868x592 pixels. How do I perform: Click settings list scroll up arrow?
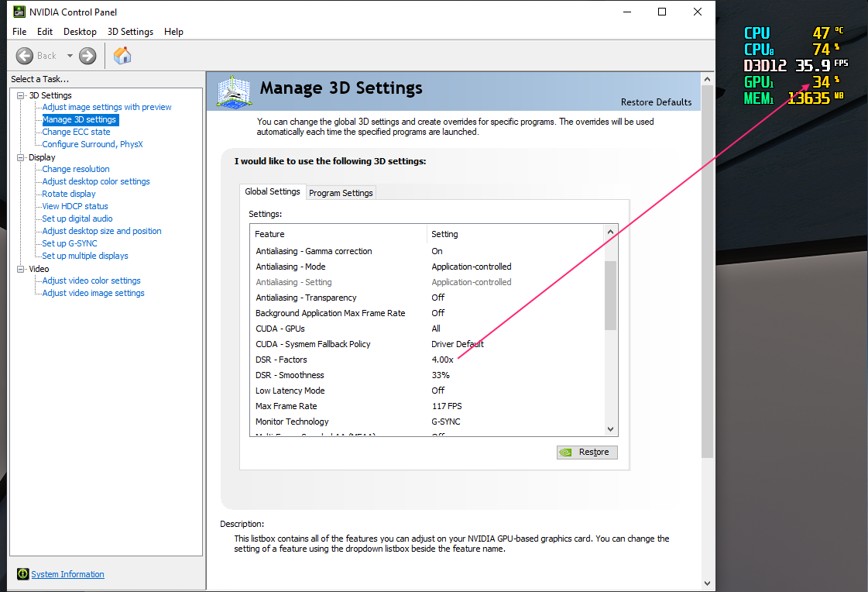click(x=611, y=232)
